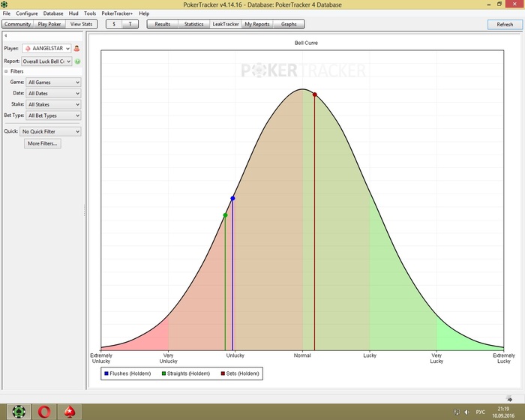Open Opera browser from the taskbar
This screenshot has height=420, width=525.
click(x=44, y=412)
